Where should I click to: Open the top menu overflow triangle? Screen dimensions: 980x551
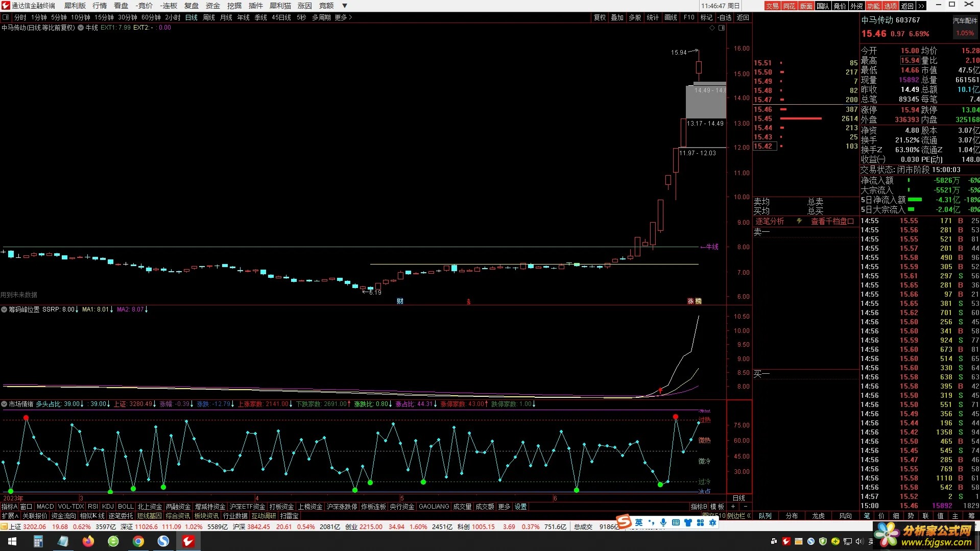(345, 6)
